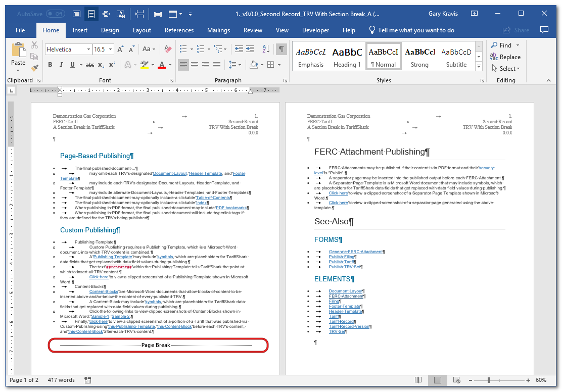Viewport: 562px width, 392px height.
Task: Switch to the Developer tab
Action: (x=315, y=30)
